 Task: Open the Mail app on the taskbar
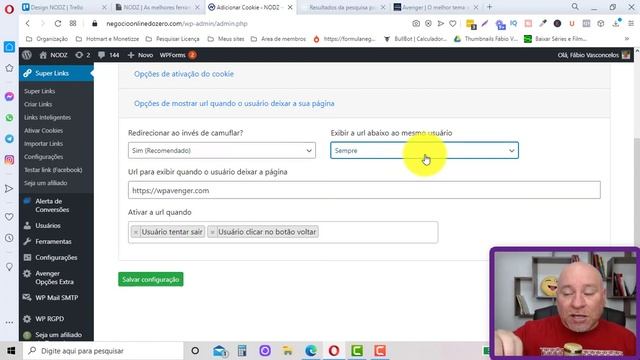point(220,351)
